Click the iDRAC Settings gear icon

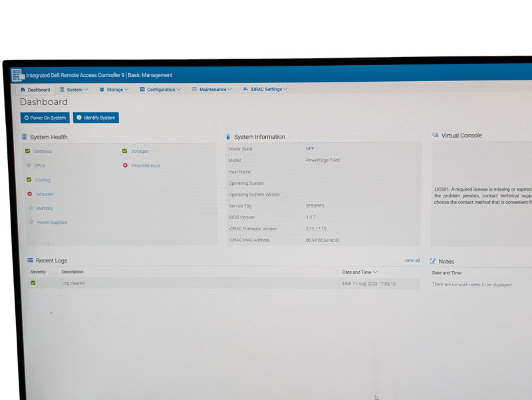245,89
